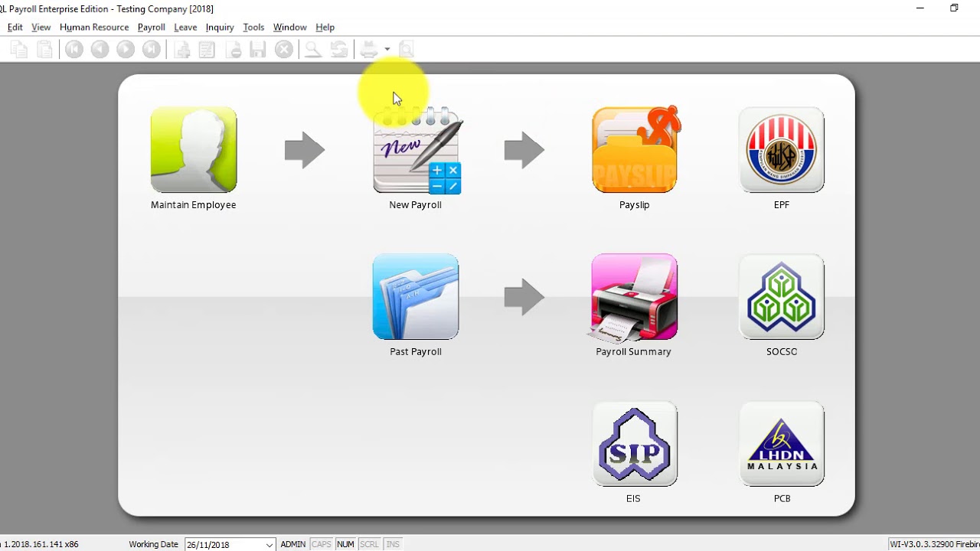Open the PCB module
This screenshot has height=551, width=980.
pyautogui.click(x=781, y=444)
